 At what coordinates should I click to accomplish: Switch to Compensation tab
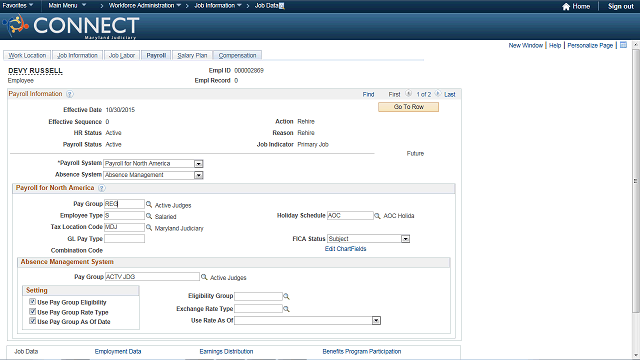(237, 56)
